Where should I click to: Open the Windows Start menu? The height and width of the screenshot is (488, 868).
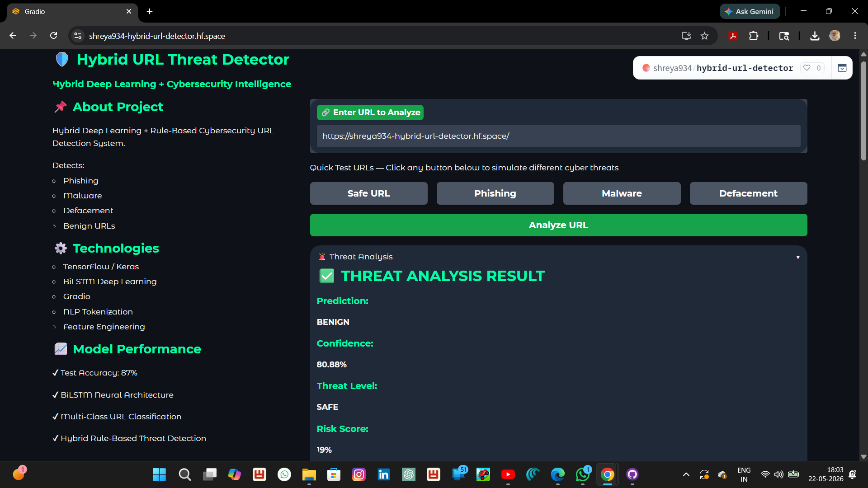159,474
